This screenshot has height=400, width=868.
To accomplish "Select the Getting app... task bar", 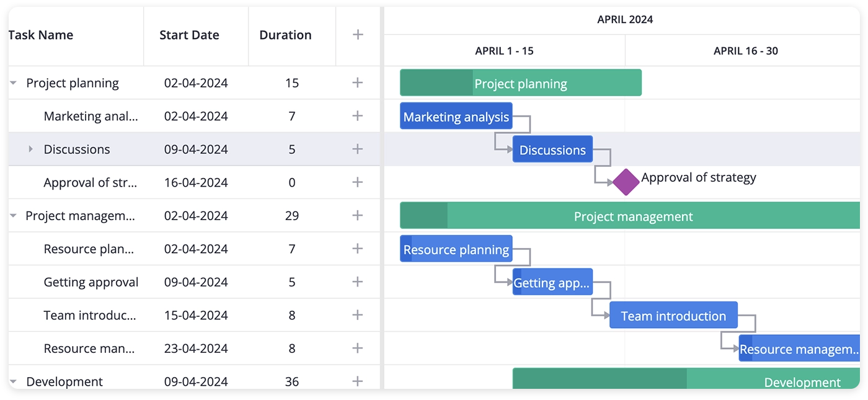I will tap(552, 282).
